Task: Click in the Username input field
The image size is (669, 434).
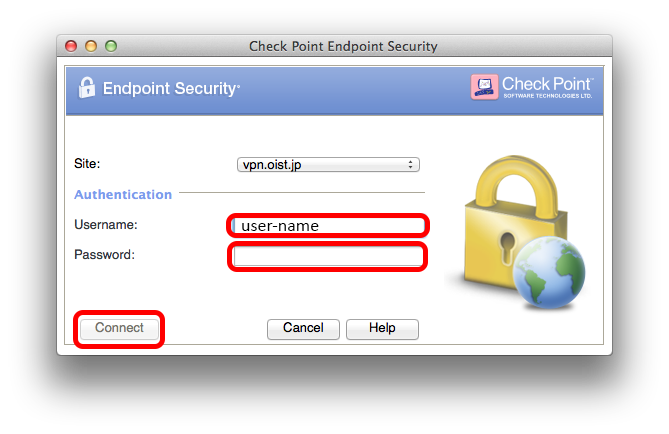Action: pos(329,226)
